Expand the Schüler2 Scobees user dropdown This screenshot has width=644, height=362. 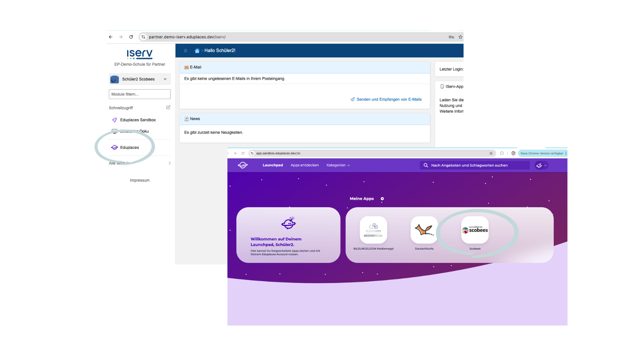click(x=165, y=79)
